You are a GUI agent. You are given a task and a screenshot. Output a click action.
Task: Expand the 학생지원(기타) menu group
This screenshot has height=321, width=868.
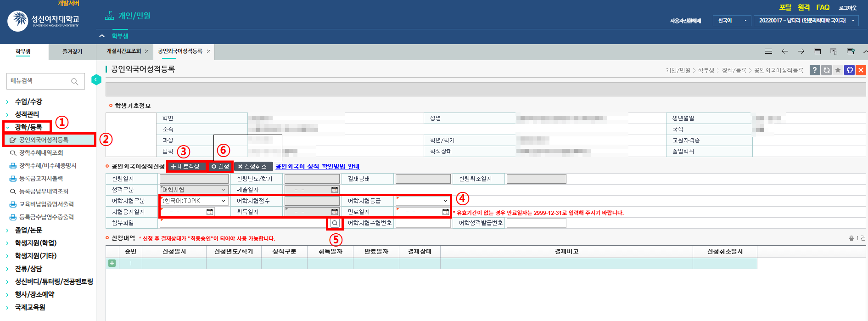(x=36, y=256)
